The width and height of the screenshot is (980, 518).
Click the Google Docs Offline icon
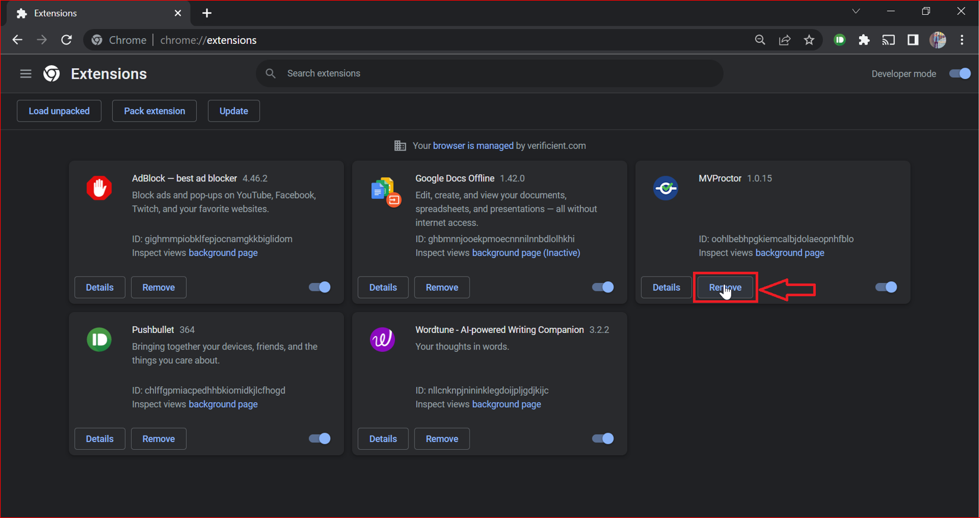click(x=385, y=191)
